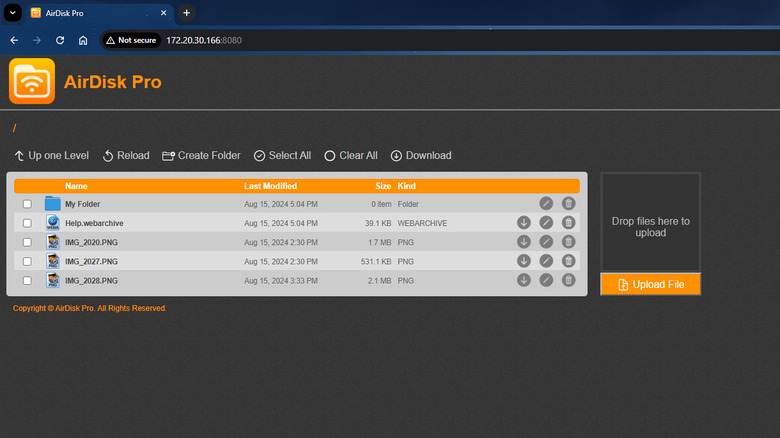Switch to the AirDisk Pro browser tab
Viewport: 780px width, 438px height.
click(97, 13)
